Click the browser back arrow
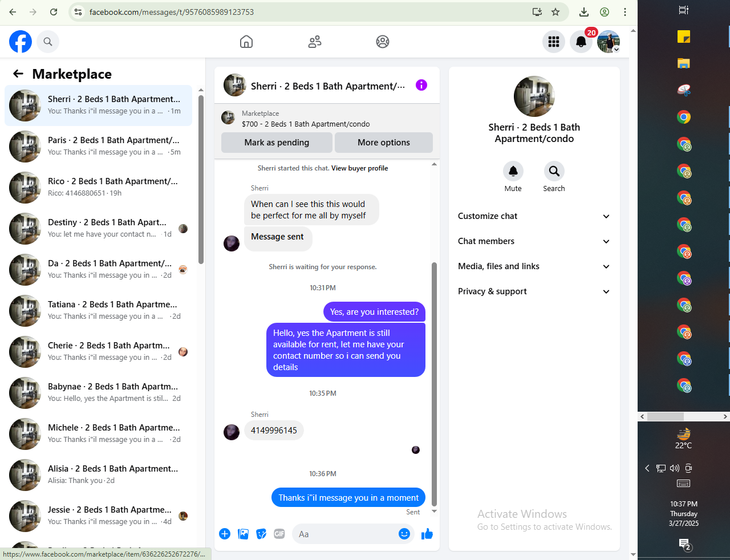The image size is (730, 560). 13,12
